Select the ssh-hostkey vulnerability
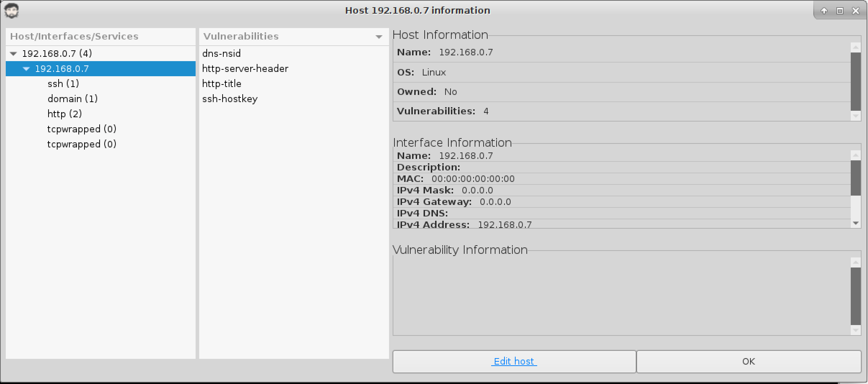 point(230,99)
